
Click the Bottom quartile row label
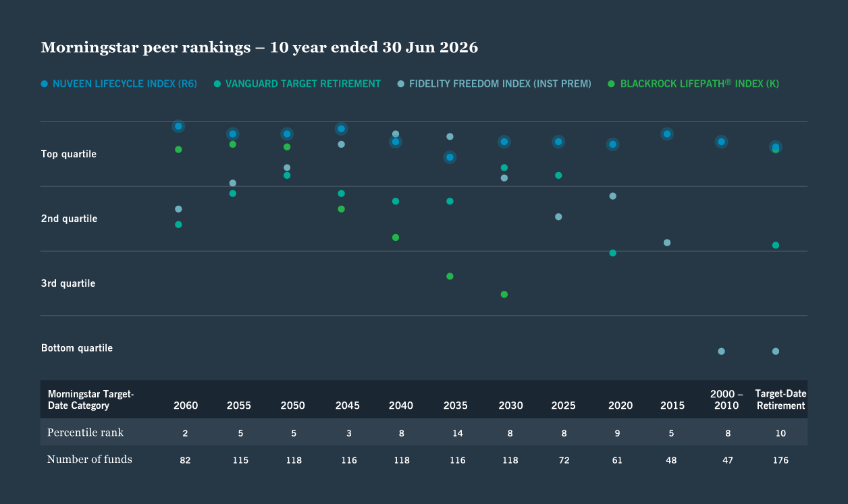coord(77,348)
